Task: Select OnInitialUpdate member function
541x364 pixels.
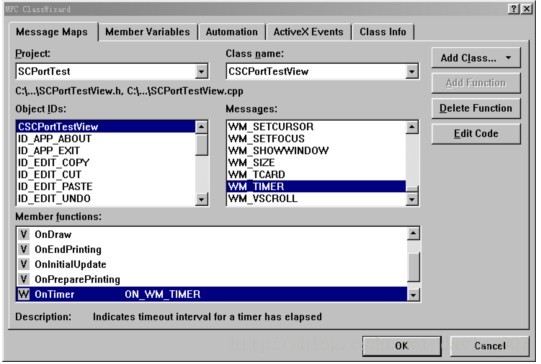Action: coord(212,265)
